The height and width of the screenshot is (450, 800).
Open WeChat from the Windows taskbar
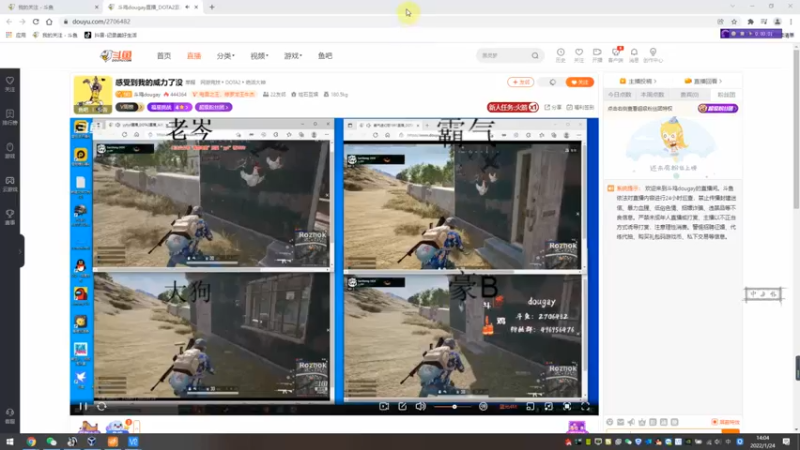coord(52,442)
